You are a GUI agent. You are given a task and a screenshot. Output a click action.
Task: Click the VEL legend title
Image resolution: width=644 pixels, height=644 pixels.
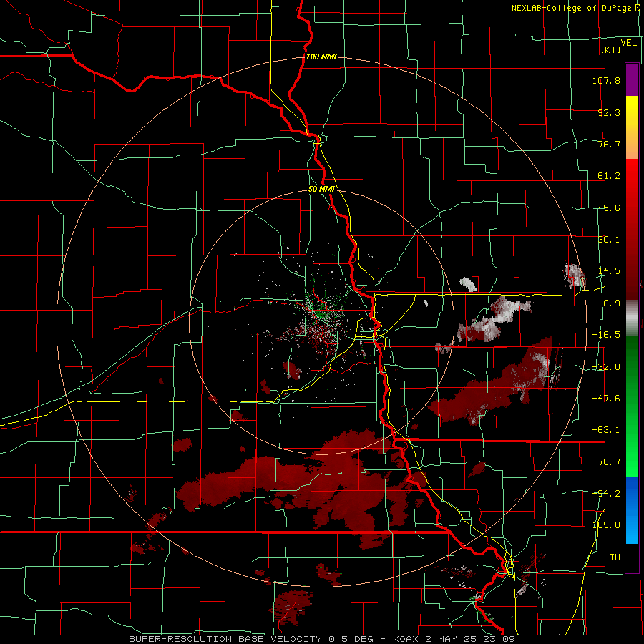(628, 43)
